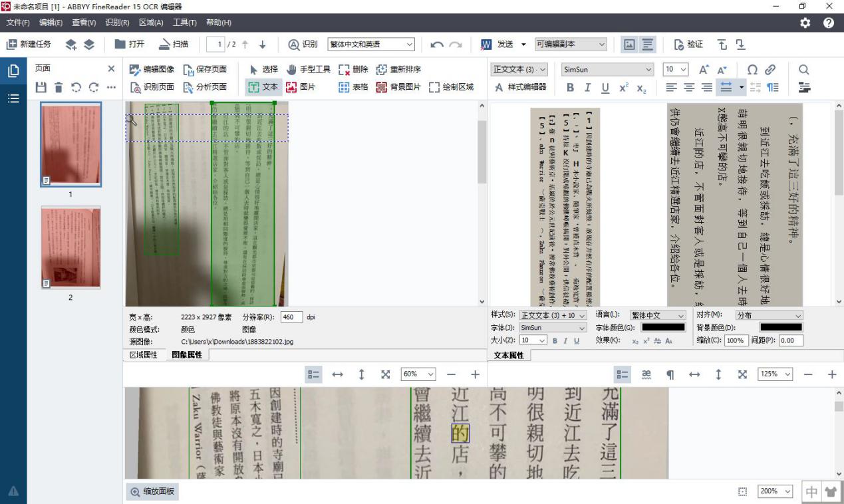
Task: Open the 样式编辑器 style editor
Action: [x=521, y=86]
